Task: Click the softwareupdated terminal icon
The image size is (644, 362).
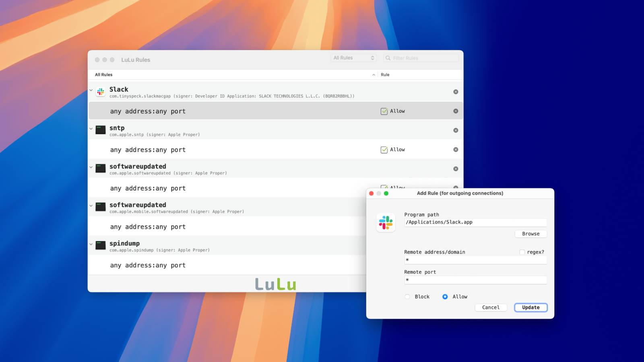Action: (x=100, y=169)
